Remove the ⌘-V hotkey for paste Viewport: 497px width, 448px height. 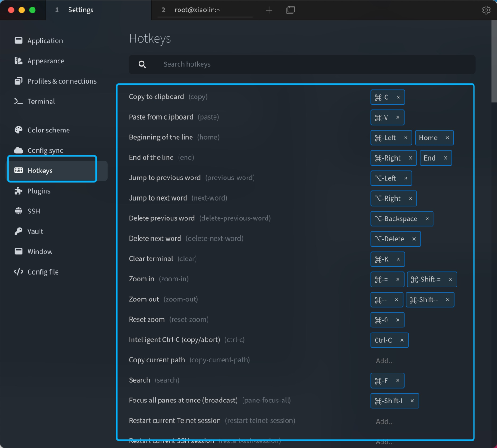(x=398, y=118)
